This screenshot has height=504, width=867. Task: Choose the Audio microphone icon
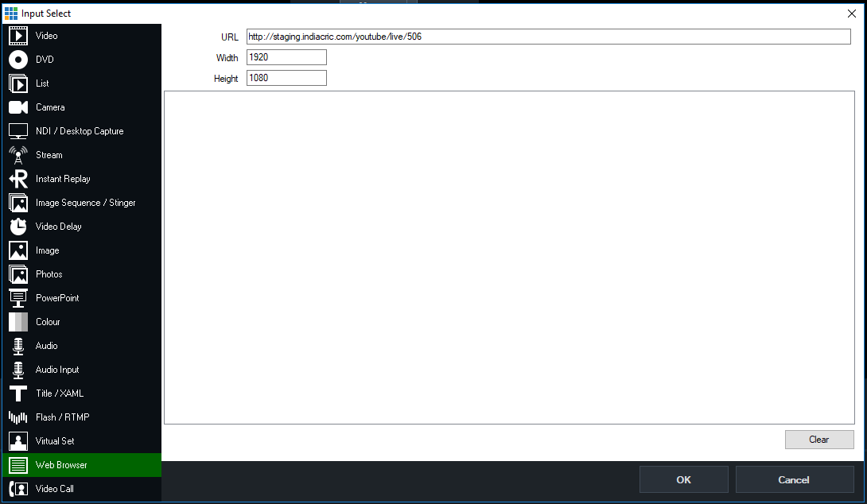(x=18, y=346)
